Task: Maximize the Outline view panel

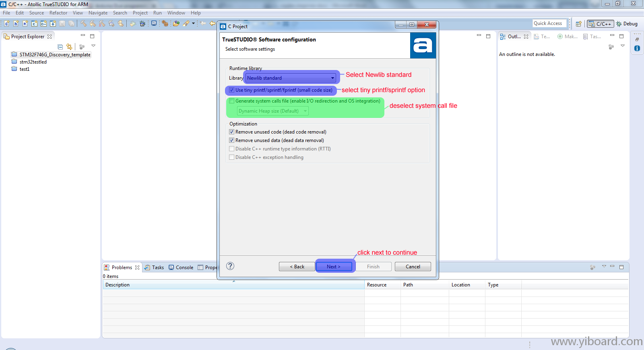Action: 621,36
